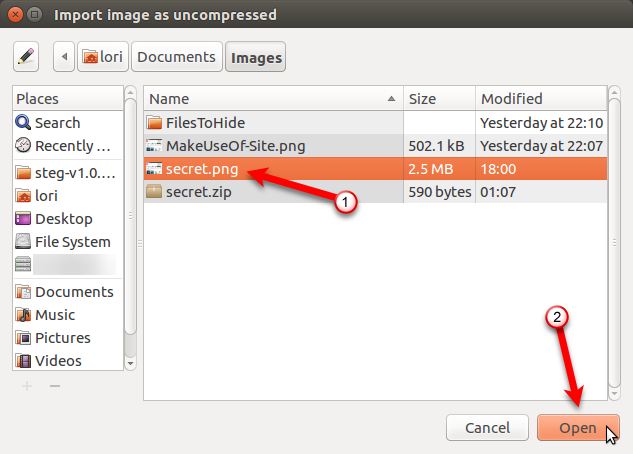Viewport: 633px width, 454px height.
Task: Select the FilesToHide folder
Action: click(205, 123)
